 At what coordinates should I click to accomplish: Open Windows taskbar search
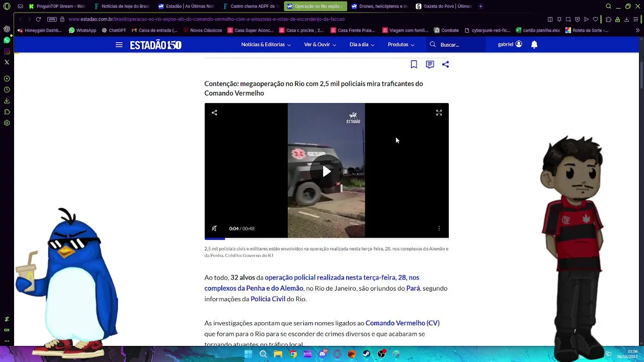tap(263, 354)
